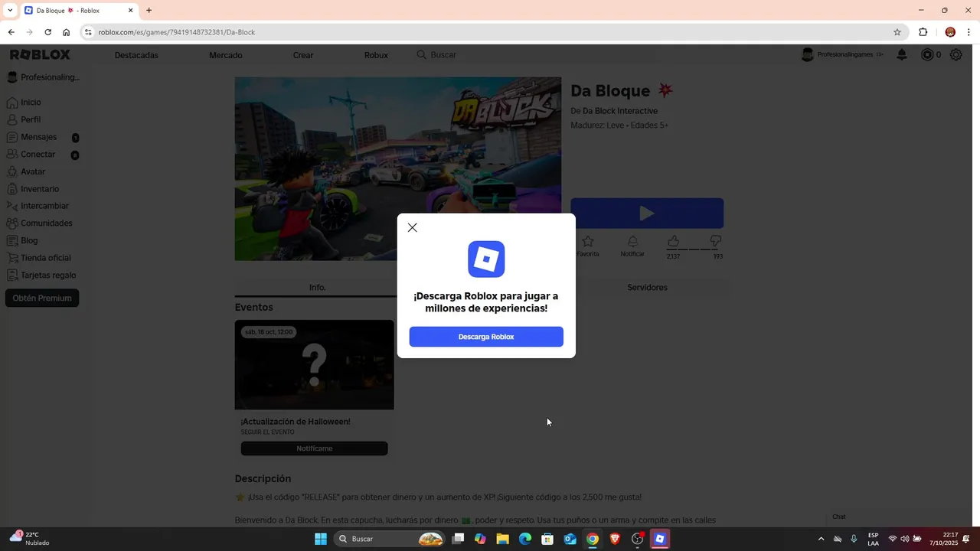The height and width of the screenshot is (551, 980).
Task: Open File Explorer from taskbar
Action: click(503, 539)
